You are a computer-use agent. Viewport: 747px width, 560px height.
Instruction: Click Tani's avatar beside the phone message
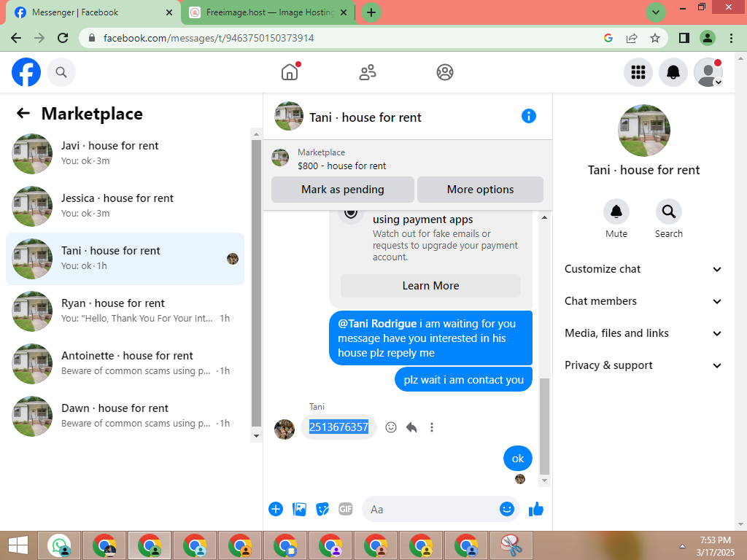tap(285, 429)
